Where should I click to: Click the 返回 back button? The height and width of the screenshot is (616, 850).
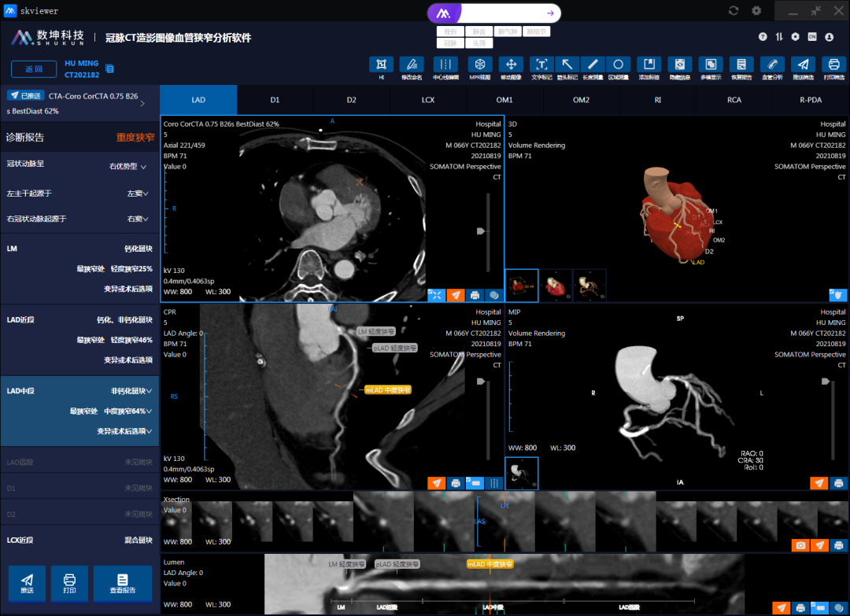click(34, 69)
